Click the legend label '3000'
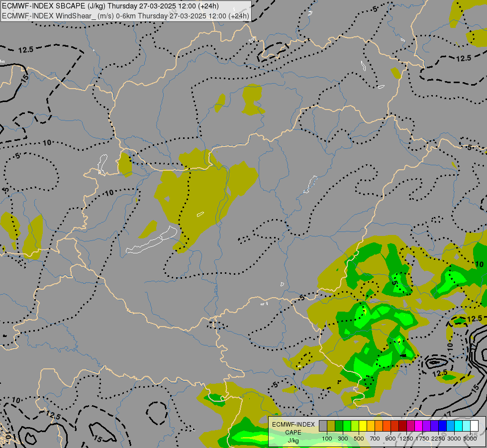Viewport: 487px width, 448px height. [x=454, y=439]
